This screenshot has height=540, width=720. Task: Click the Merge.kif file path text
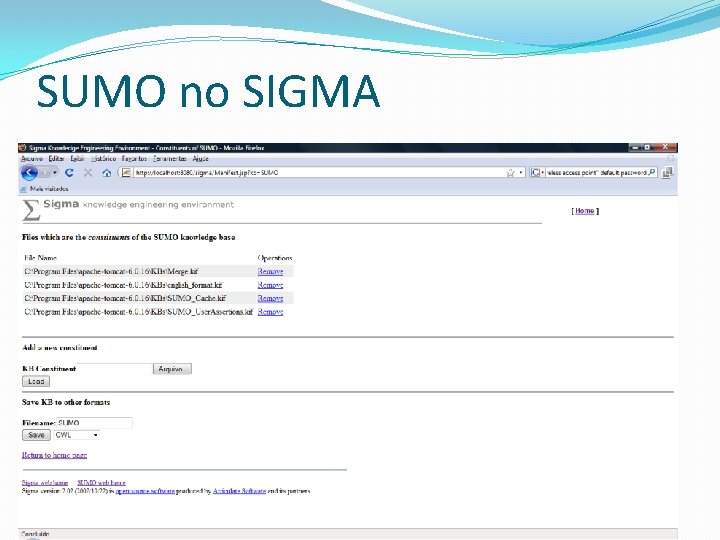[111, 271]
